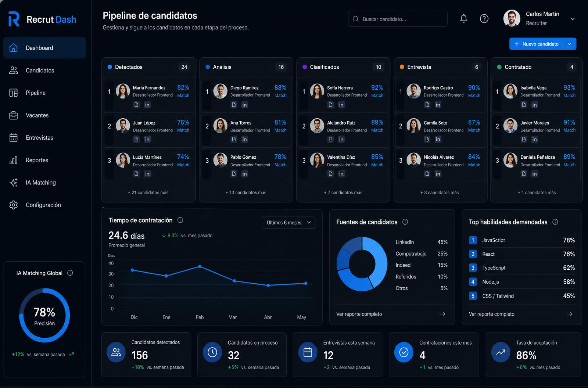This screenshot has height=388, width=588.
Task: Select the Detectados column header
Action: 148,67
